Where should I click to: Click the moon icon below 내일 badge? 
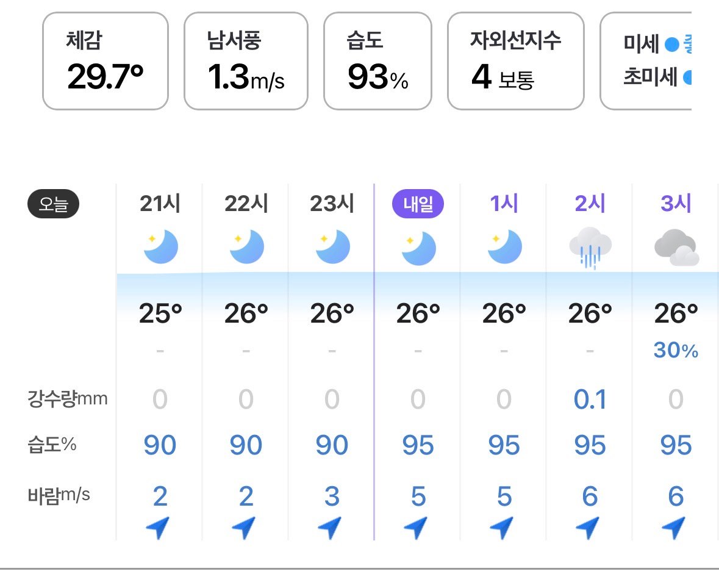[418, 248]
